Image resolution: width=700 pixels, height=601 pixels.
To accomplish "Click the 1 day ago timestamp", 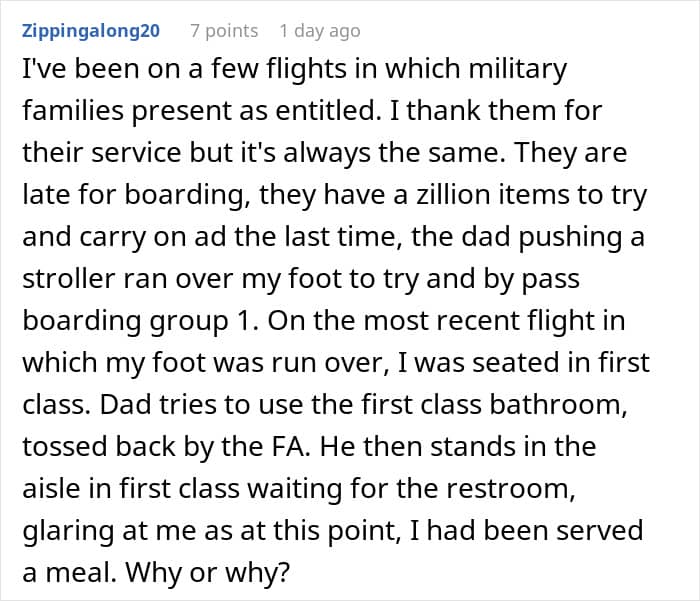I will coord(320,31).
